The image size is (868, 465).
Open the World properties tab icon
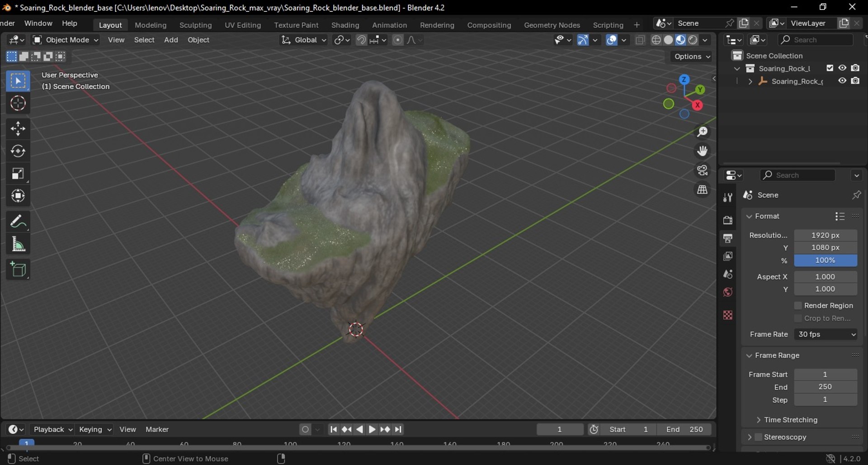[x=728, y=292]
